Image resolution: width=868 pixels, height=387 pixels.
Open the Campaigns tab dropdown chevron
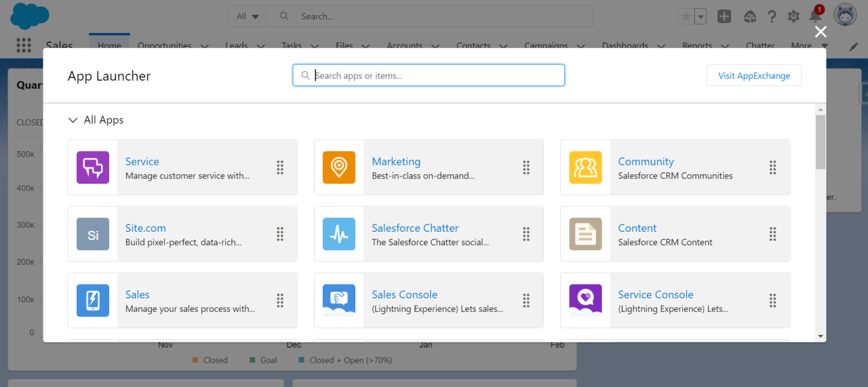[581, 46]
